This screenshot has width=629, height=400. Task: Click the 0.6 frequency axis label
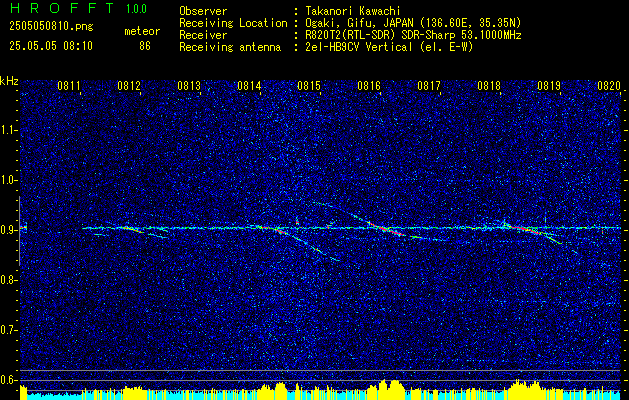pos(8,380)
